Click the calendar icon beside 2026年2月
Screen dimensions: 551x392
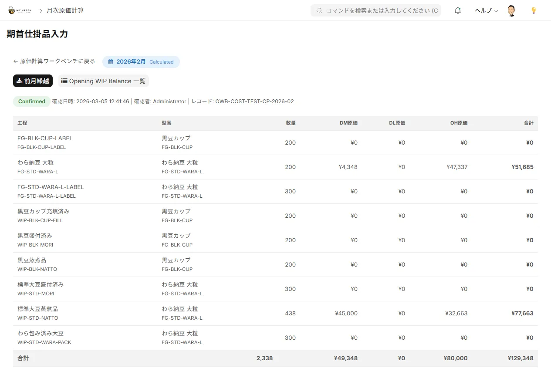(x=111, y=62)
